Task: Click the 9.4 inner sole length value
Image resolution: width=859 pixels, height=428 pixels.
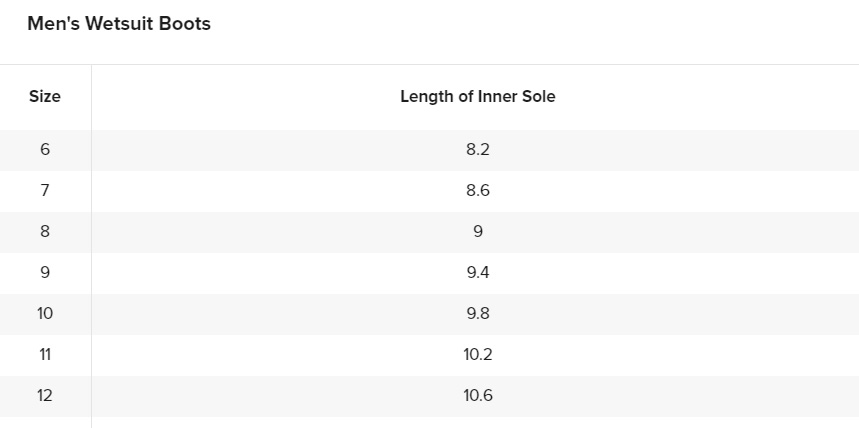Action: (478, 273)
